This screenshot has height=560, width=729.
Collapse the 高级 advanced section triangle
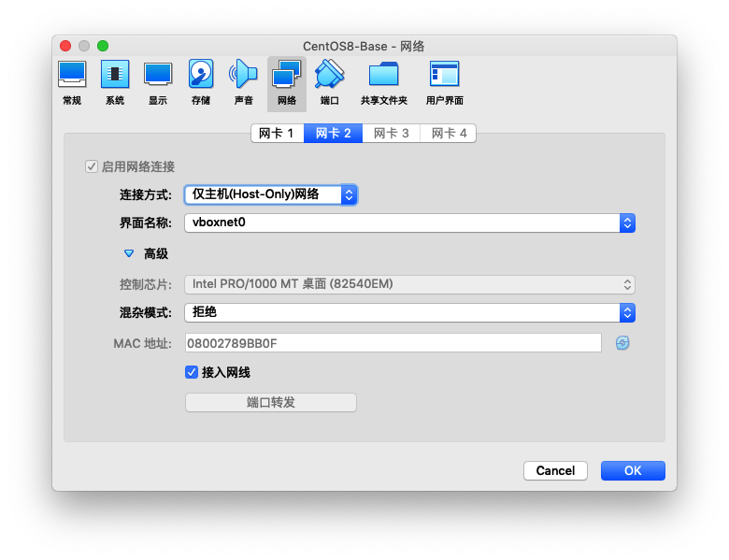point(129,253)
